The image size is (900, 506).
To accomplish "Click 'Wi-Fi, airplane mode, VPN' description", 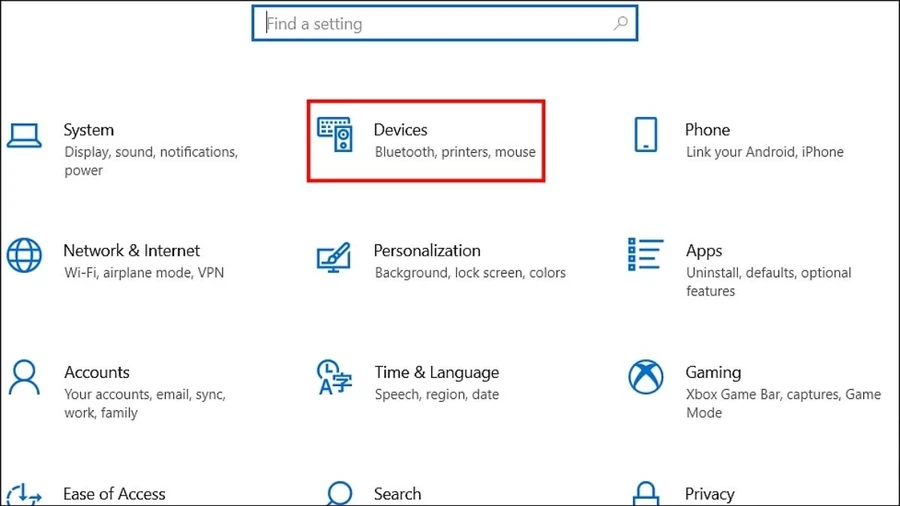I will pyautogui.click(x=144, y=273).
